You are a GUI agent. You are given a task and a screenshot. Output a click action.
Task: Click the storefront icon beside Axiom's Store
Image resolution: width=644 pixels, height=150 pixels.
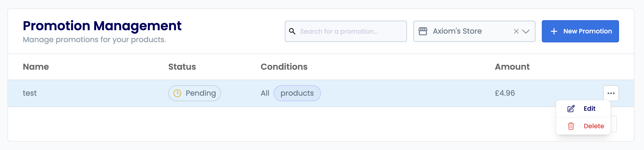pyautogui.click(x=423, y=31)
